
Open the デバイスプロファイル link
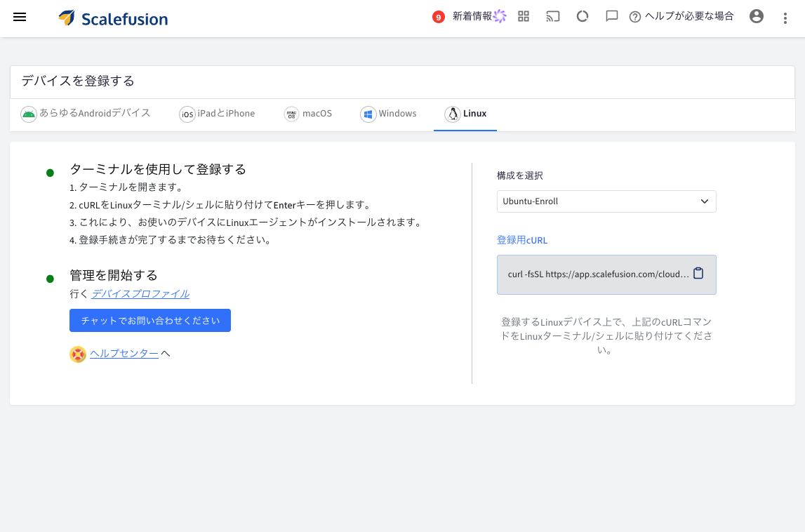(140, 294)
